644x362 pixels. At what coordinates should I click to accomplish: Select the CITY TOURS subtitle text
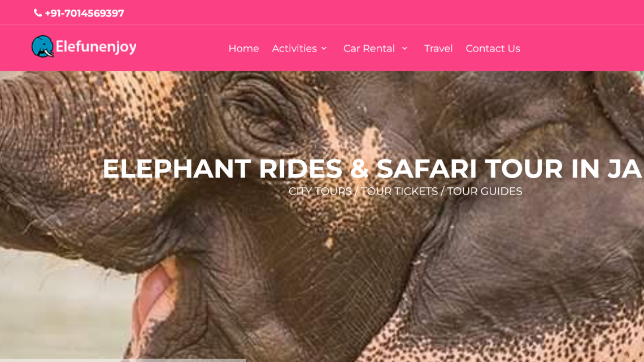320,191
